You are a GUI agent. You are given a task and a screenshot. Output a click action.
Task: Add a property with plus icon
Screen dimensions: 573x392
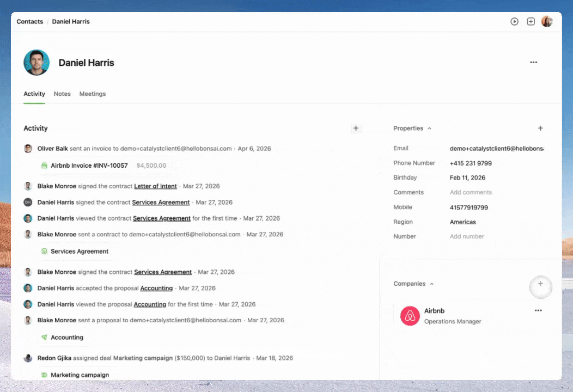(540, 128)
